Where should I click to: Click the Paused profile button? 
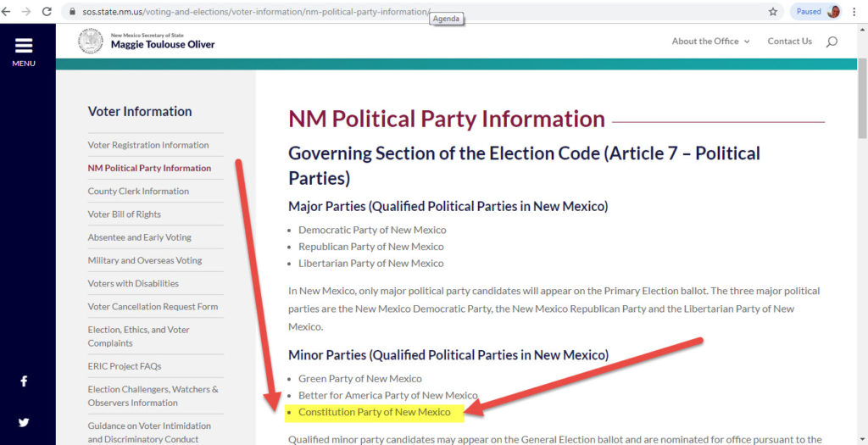click(x=816, y=12)
